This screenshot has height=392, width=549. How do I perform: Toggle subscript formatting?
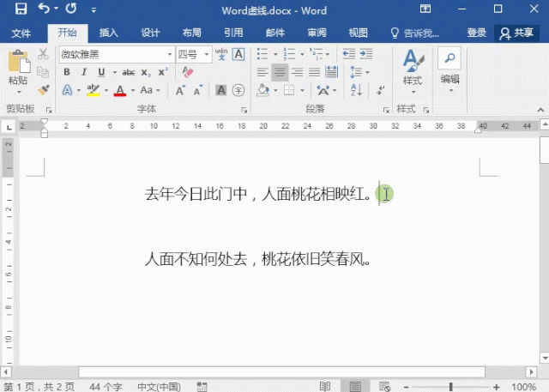click(145, 72)
